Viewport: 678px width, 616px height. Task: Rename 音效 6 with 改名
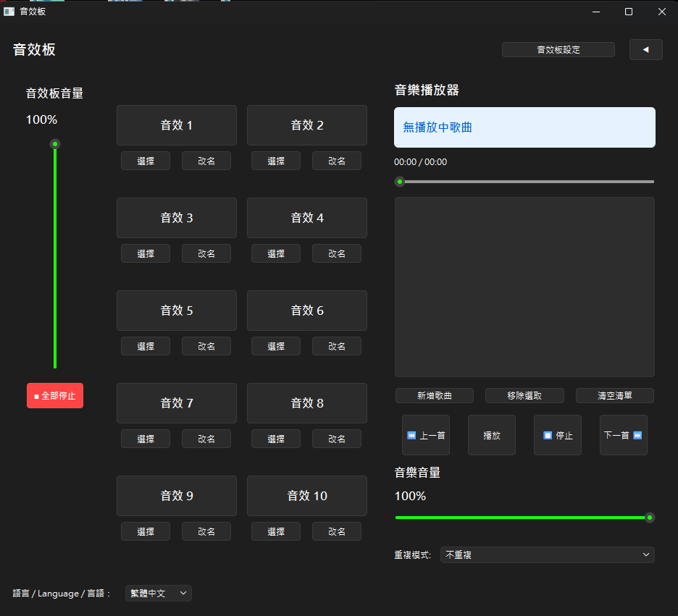336,346
